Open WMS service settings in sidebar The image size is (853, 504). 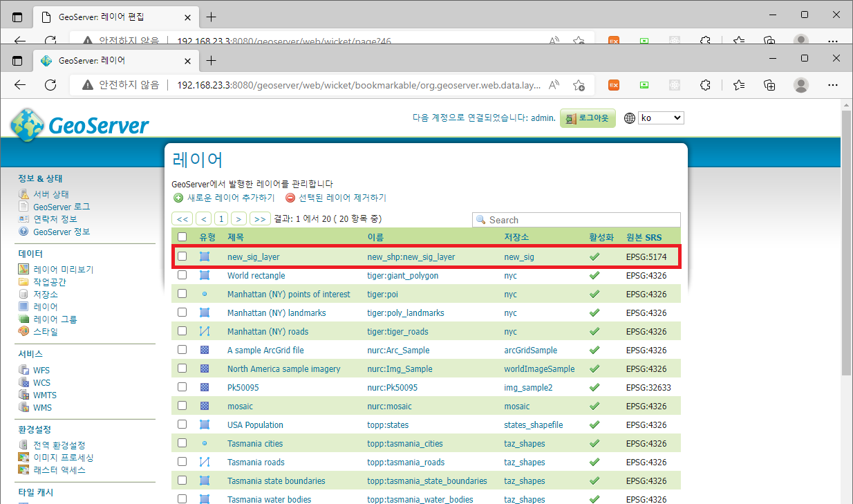click(x=43, y=408)
